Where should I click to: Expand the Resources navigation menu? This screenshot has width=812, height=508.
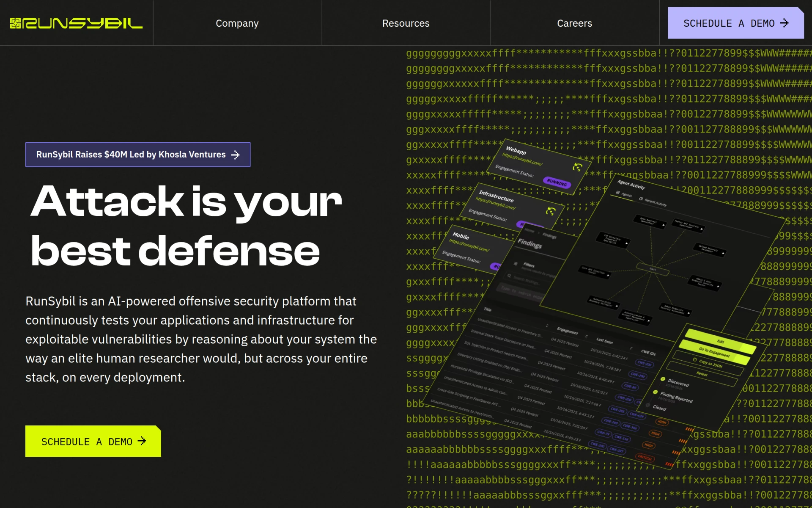pyautogui.click(x=406, y=23)
